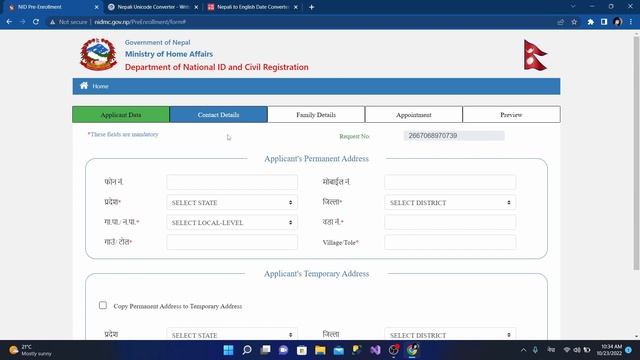The height and width of the screenshot is (360, 640).
Task: Switch to the Applicant Data tab
Action: coord(121,115)
